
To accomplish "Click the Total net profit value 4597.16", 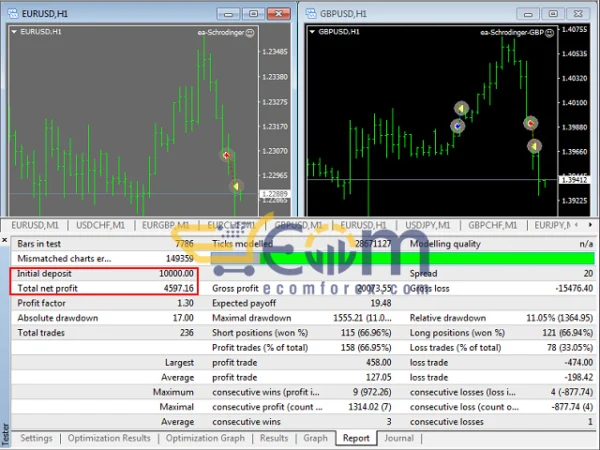I will (x=179, y=288).
